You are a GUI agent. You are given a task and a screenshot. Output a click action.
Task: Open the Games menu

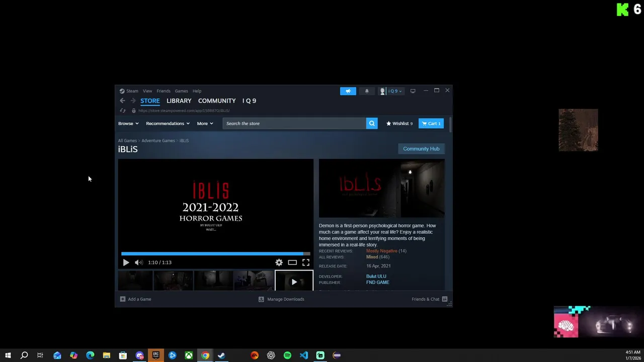(181, 91)
